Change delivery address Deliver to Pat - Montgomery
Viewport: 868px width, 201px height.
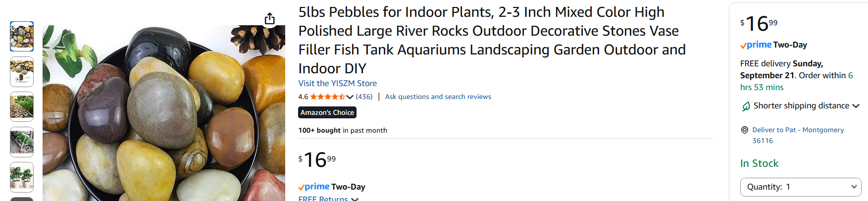[798, 130]
